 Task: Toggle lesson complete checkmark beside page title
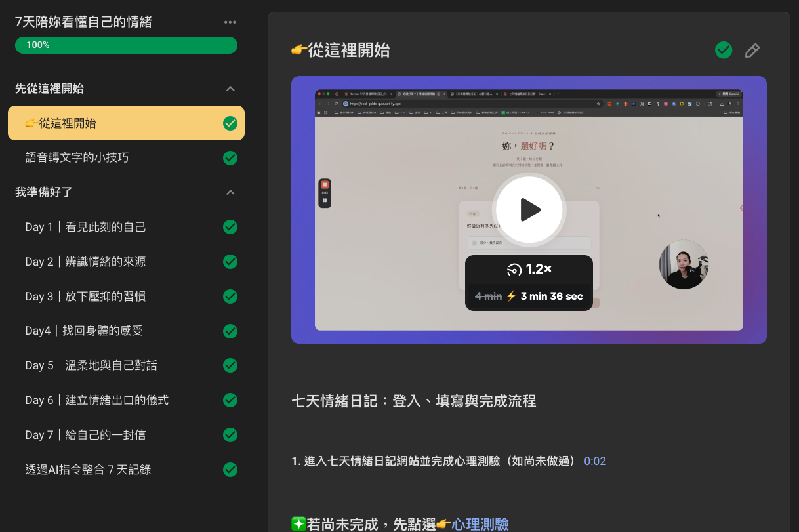(724, 50)
